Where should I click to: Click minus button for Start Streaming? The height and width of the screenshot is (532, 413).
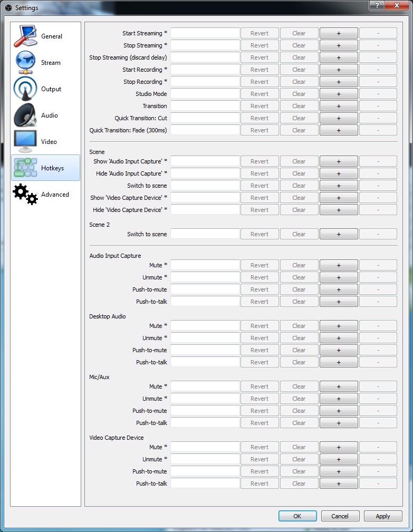point(378,33)
